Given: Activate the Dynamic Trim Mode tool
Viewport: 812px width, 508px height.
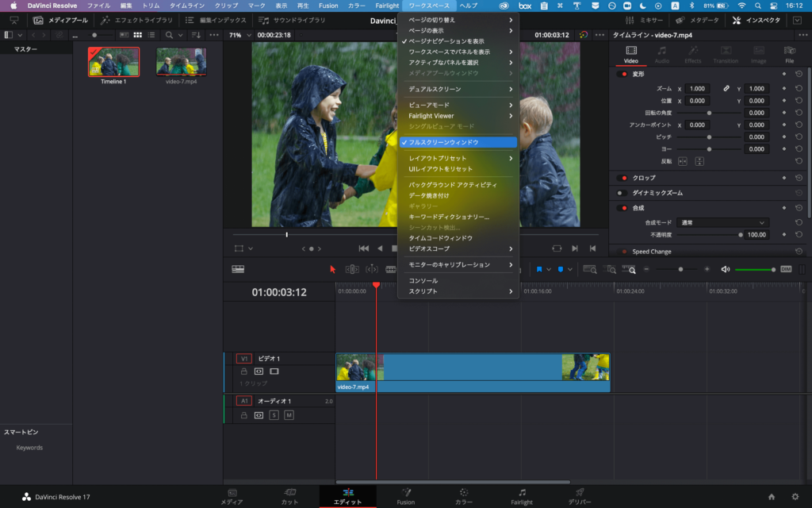Looking at the screenshot, I should (372, 269).
